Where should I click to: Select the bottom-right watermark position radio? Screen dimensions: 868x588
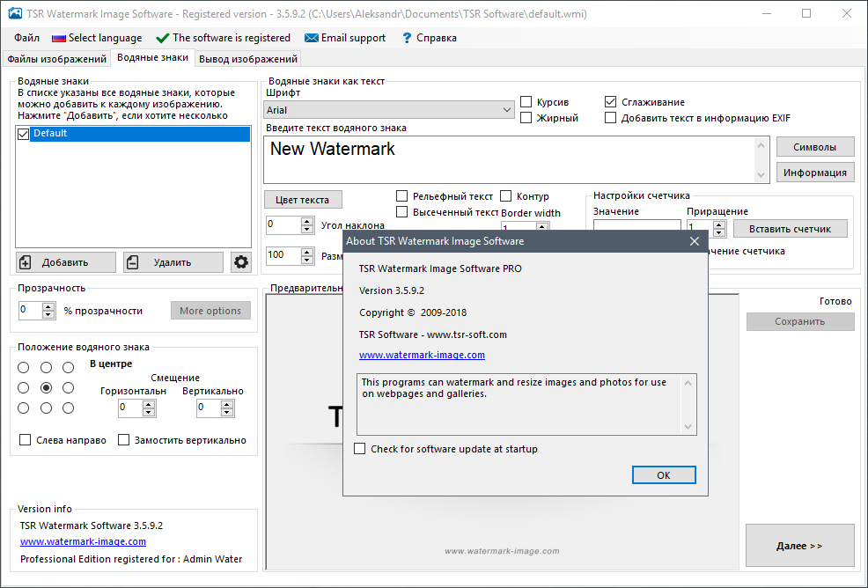point(68,408)
